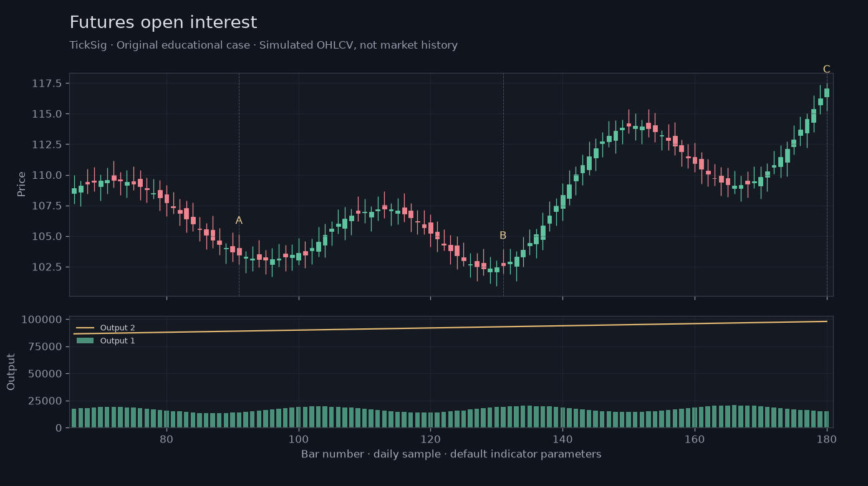This screenshot has height=486, width=868.
Task: Click the 110.0 price tick label
Action: [x=47, y=175]
